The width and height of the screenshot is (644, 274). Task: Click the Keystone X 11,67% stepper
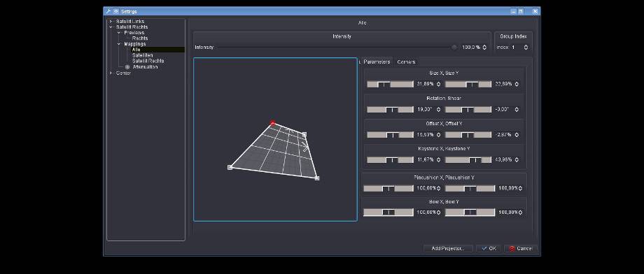438,159
